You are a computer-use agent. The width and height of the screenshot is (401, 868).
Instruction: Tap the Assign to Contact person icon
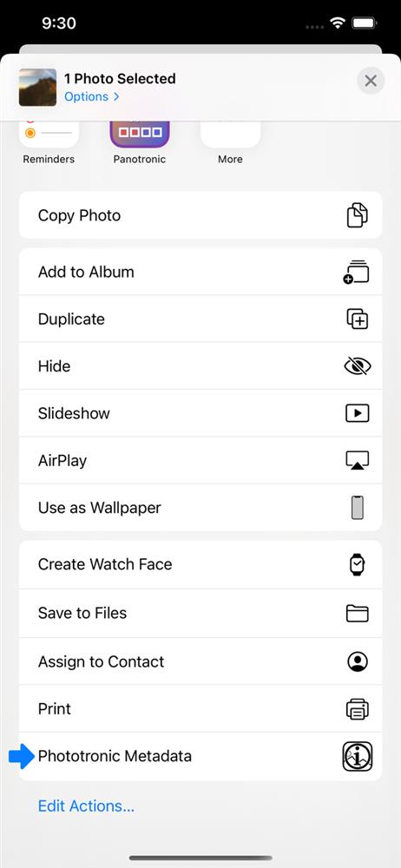(x=358, y=661)
